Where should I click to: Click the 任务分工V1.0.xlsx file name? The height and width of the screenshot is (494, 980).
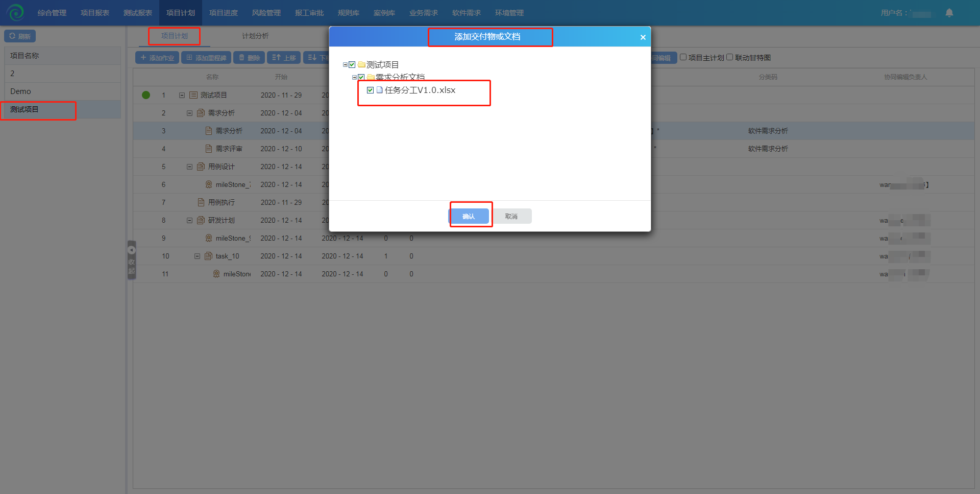(x=420, y=90)
